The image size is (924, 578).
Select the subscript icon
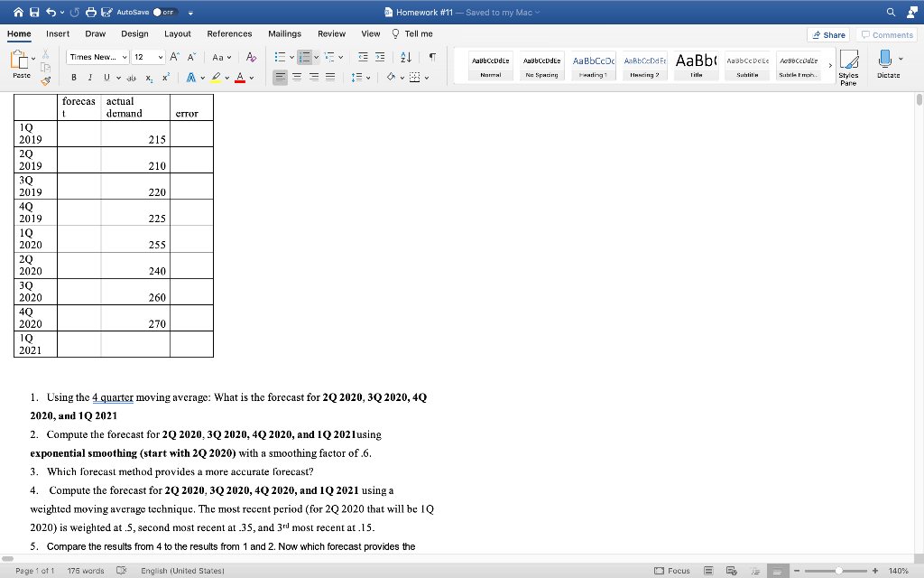[149, 77]
